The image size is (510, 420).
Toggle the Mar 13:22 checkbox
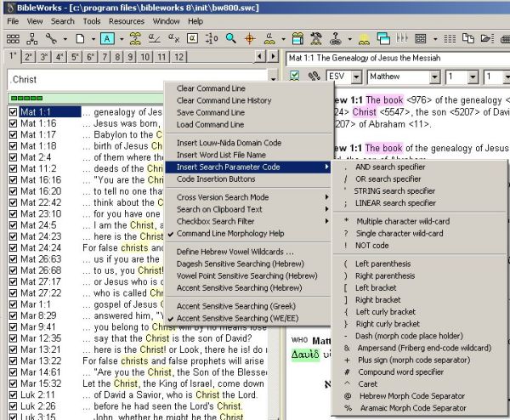(13, 361)
